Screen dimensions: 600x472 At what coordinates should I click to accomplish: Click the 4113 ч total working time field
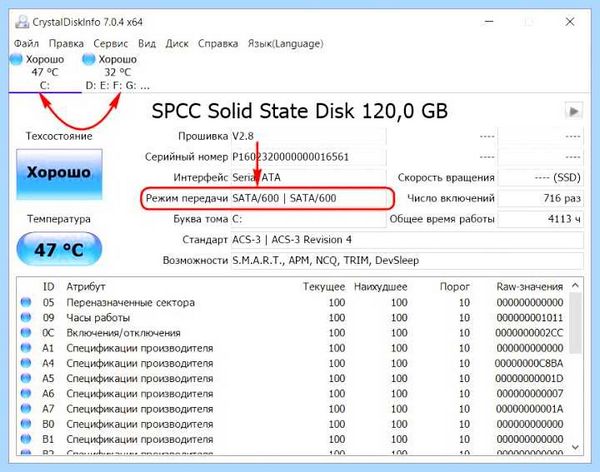(x=540, y=219)
